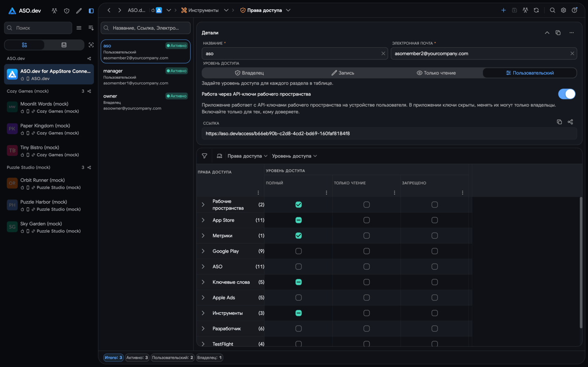The width and height of the screenshot is (588, 367).
Task: Expand the App Store permissions row
Action: [203, 220]
